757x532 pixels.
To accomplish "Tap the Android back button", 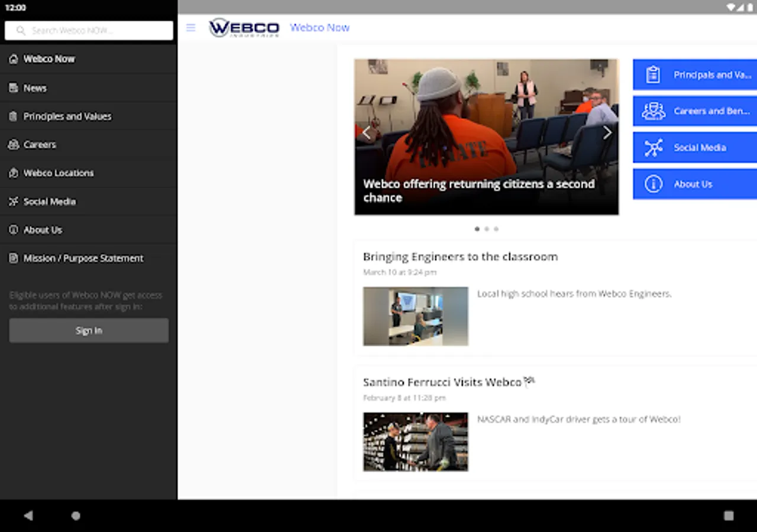I will [28, 515].
